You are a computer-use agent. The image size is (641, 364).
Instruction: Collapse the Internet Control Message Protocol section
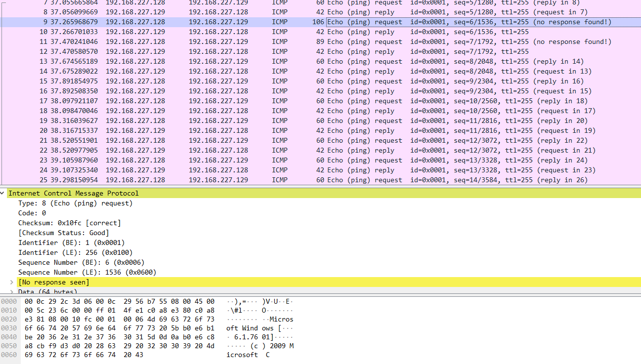(2, 193)
